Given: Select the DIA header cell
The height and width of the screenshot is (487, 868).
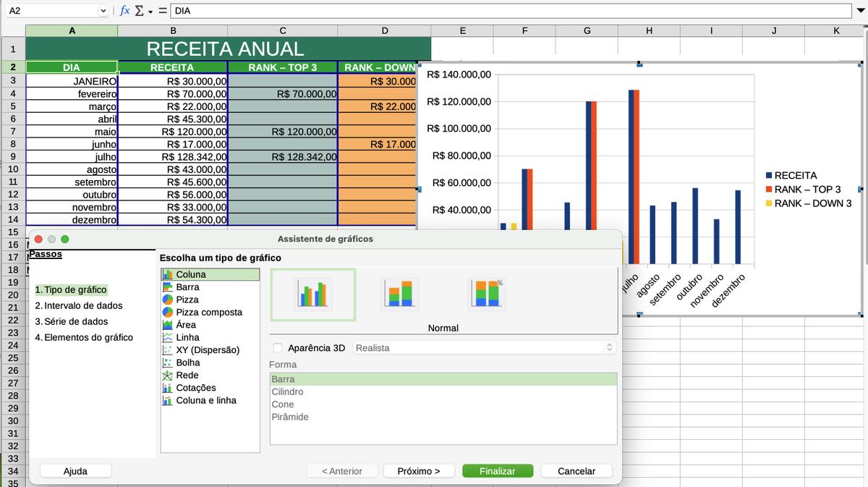Looking at the screenshot, I should click(72, 67).
